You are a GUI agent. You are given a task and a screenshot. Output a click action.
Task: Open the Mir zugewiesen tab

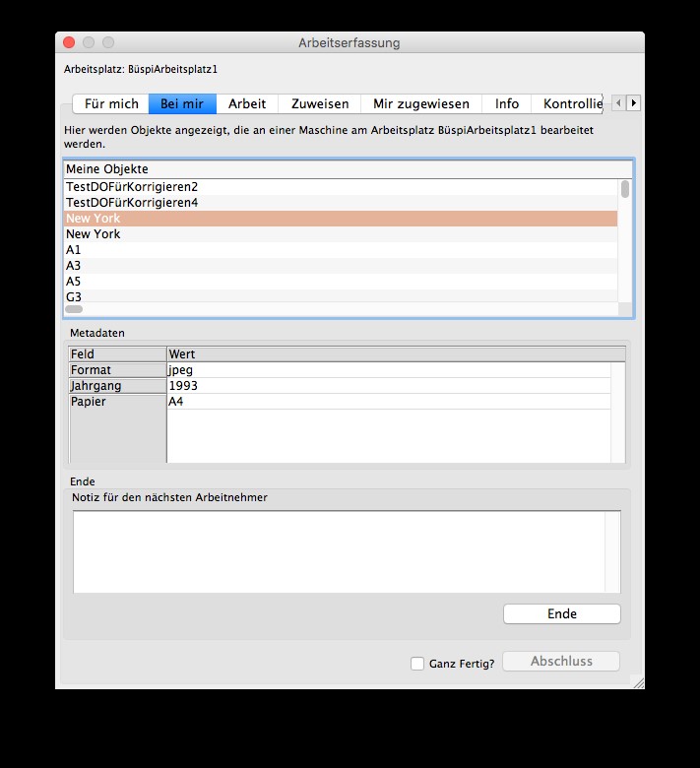pyautogui.click(x=420, y=103)
